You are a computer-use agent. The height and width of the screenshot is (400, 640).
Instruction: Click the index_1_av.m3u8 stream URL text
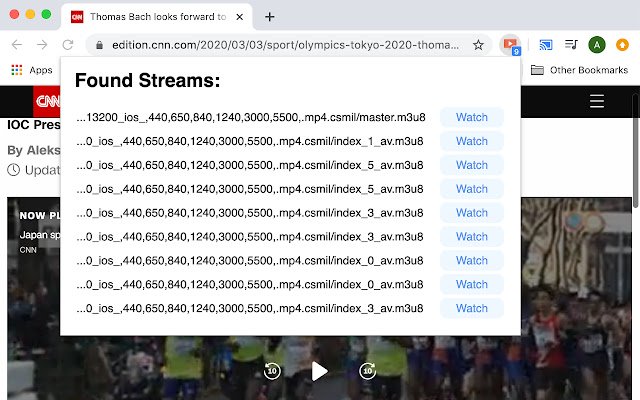coord(250,141)
